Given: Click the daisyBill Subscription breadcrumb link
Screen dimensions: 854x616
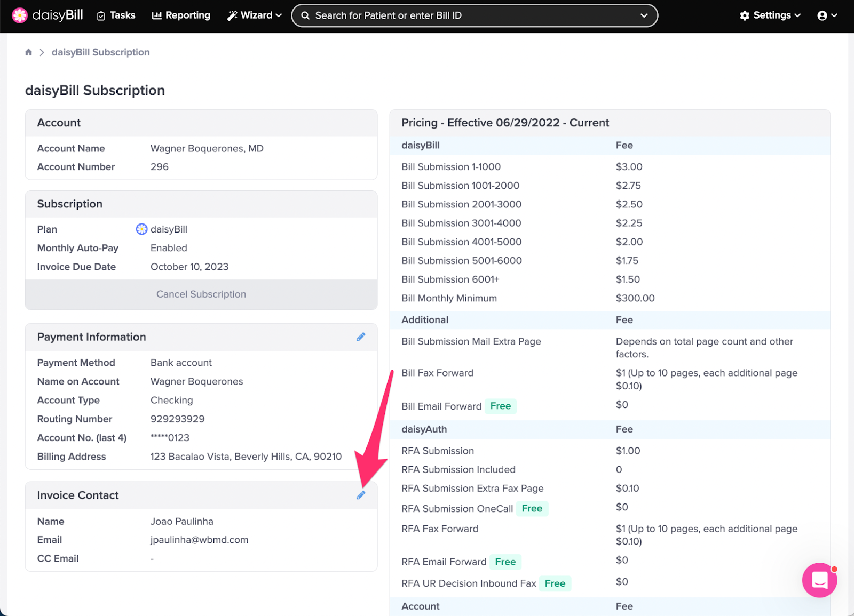Looking at the screenshot, I should click(x=100, y=52).
